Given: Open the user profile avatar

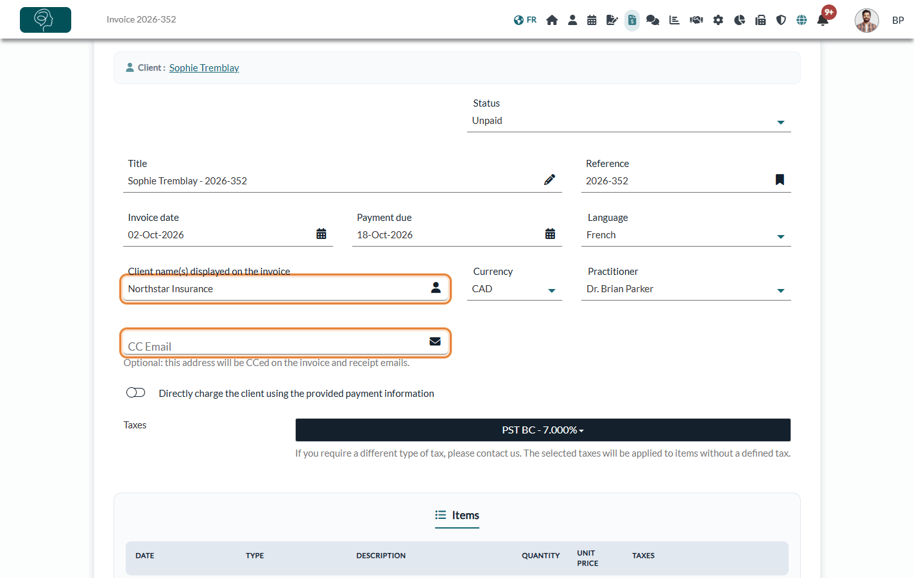Looking at the screenshot, I should click(x=866, y=21).
